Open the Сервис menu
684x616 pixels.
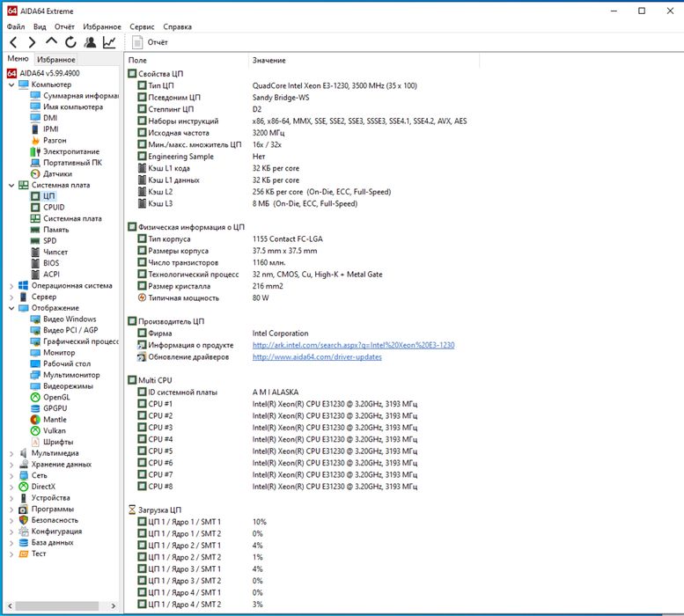142,27
